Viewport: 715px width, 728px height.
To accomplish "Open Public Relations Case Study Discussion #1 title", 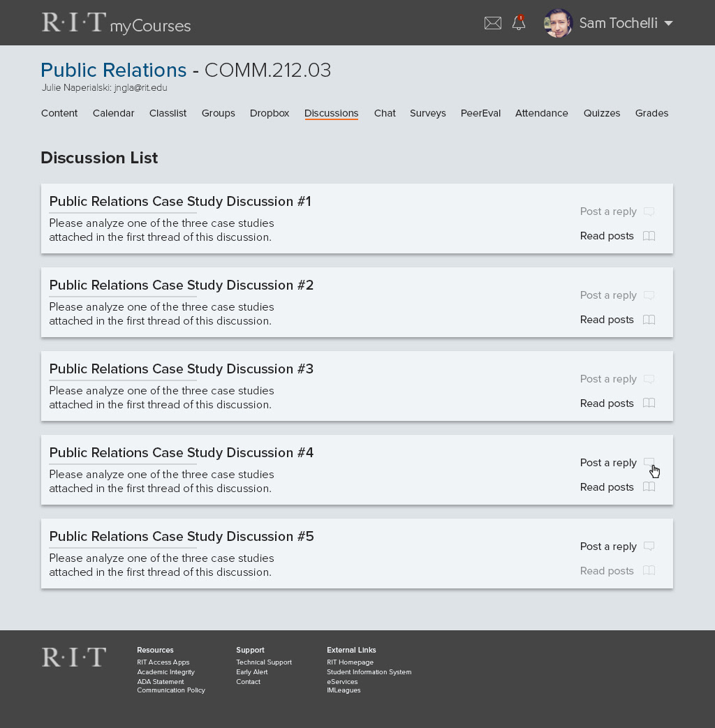I will click(x=180, y=202).
